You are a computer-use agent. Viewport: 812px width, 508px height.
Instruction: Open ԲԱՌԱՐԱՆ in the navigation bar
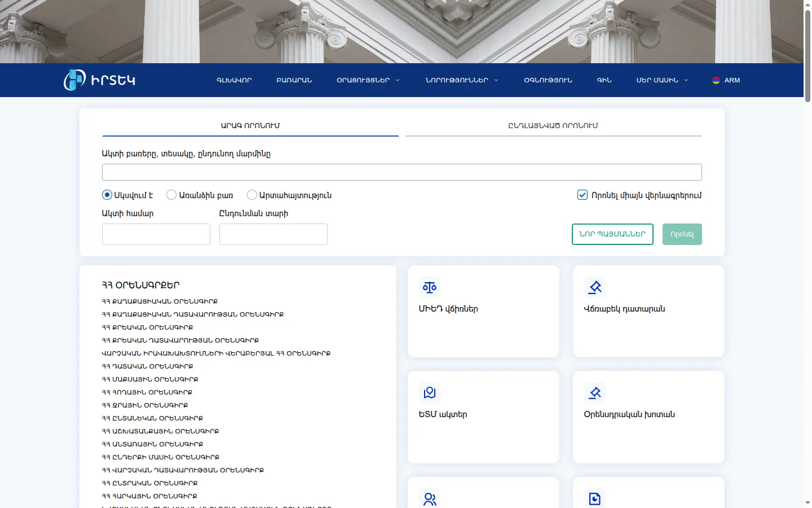pos(294,80)
